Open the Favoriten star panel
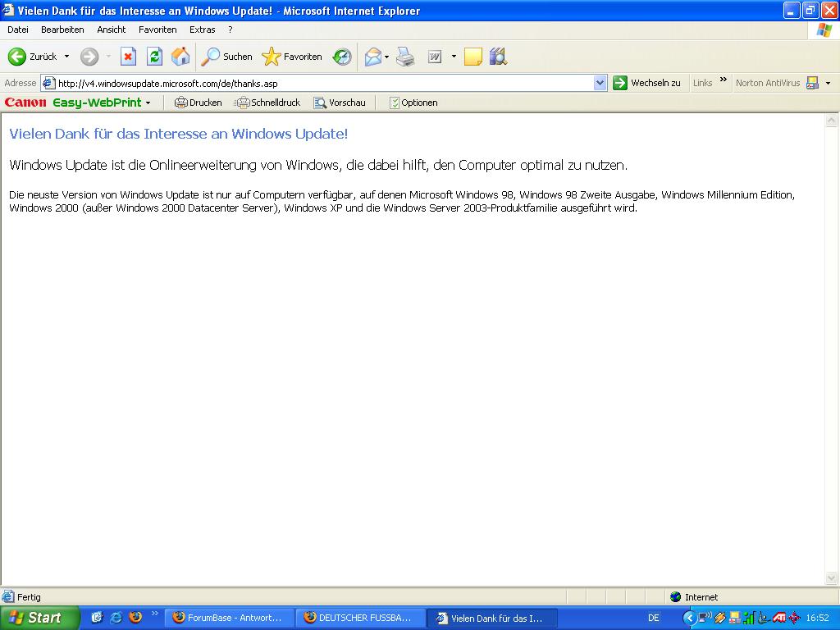The height and width of the screenshot is (630, 840). point(292,57)
